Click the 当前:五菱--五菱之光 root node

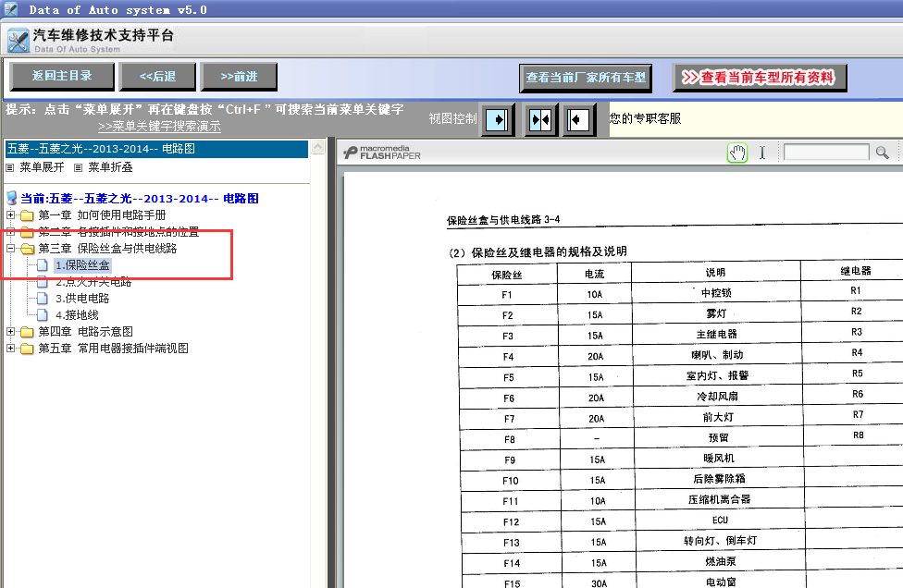pos(140,199)
